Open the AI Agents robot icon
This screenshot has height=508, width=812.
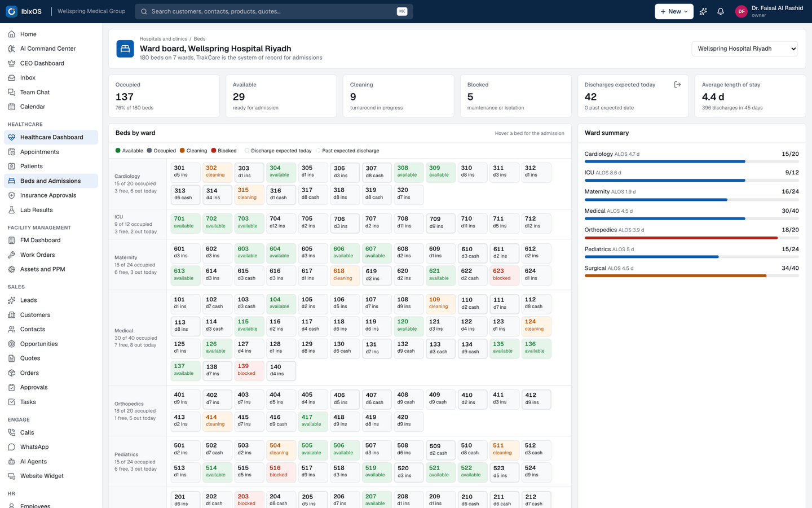click(x=11, y=462)
